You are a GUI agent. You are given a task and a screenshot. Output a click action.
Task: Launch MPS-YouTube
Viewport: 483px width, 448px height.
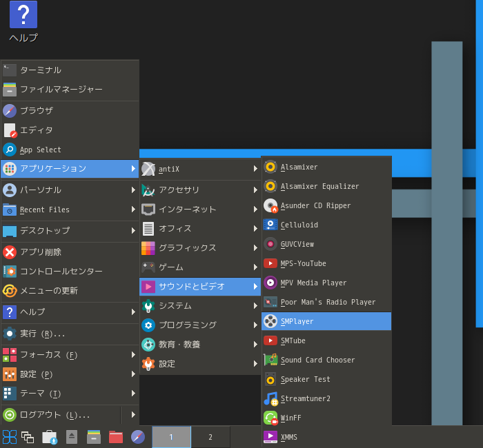326,264
